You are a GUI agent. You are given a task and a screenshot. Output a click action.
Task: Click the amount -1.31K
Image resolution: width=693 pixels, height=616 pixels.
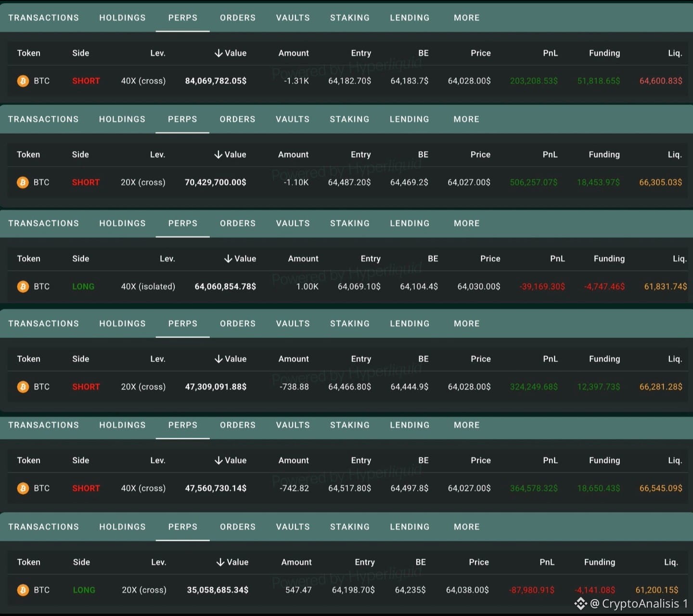click(x=296, y=81)
